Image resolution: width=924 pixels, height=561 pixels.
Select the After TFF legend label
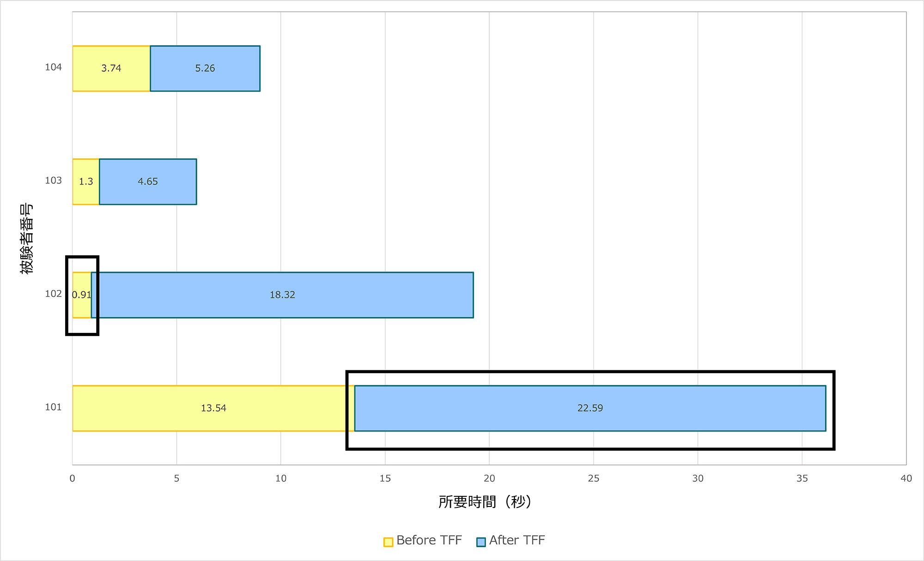(517, 540)
